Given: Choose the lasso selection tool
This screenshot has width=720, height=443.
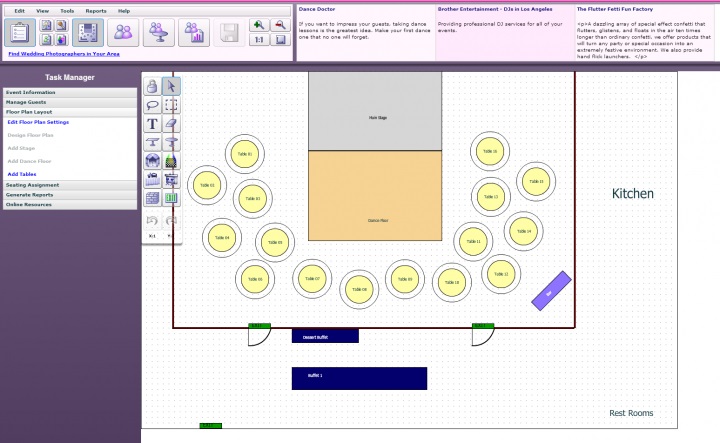Looking at the screenshot, I should click(152, 105).
